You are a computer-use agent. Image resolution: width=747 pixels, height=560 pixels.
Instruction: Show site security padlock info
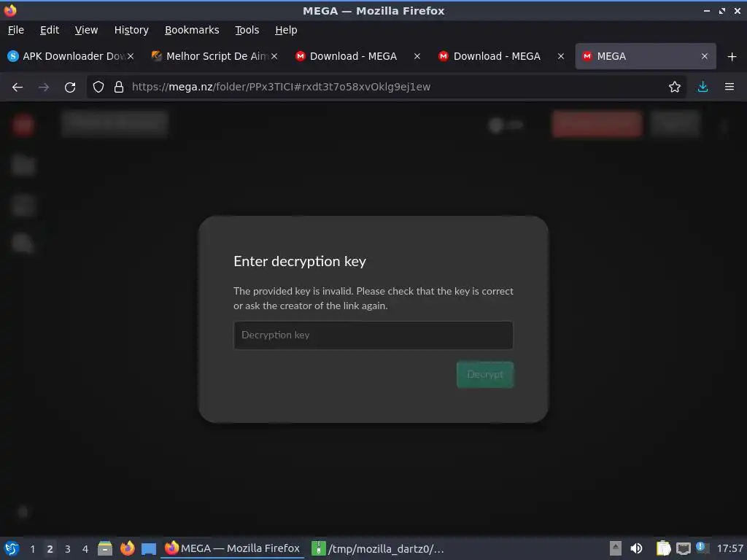point(119,87)
